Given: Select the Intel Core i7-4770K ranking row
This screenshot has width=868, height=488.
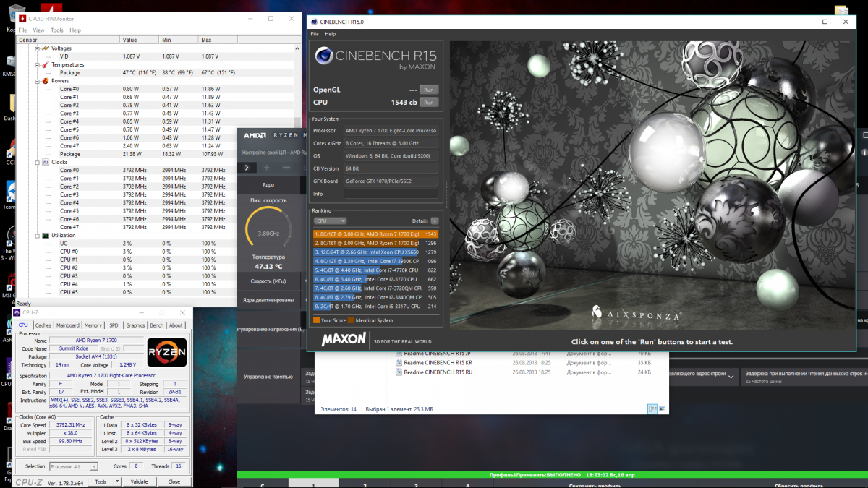Looking at the screenshot, I should point(375,270).
